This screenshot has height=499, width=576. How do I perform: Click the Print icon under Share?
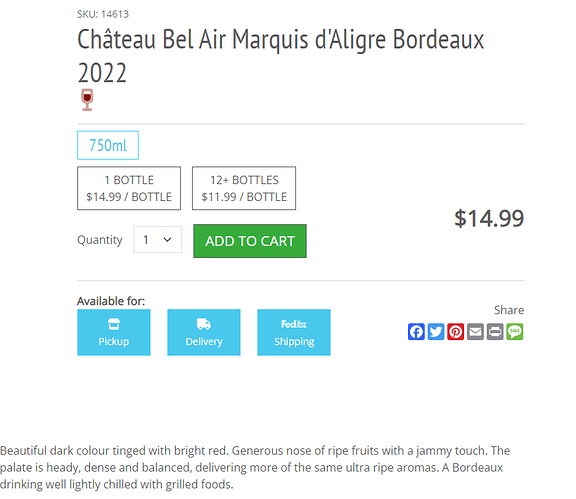(495, 332)
